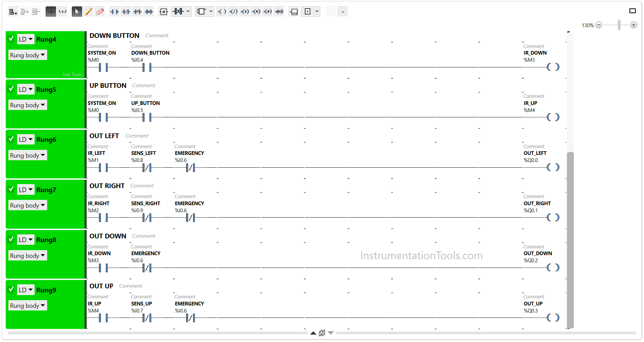
Task: Select the IR_DOWN %M3 output coil
Action: [553, 67]
